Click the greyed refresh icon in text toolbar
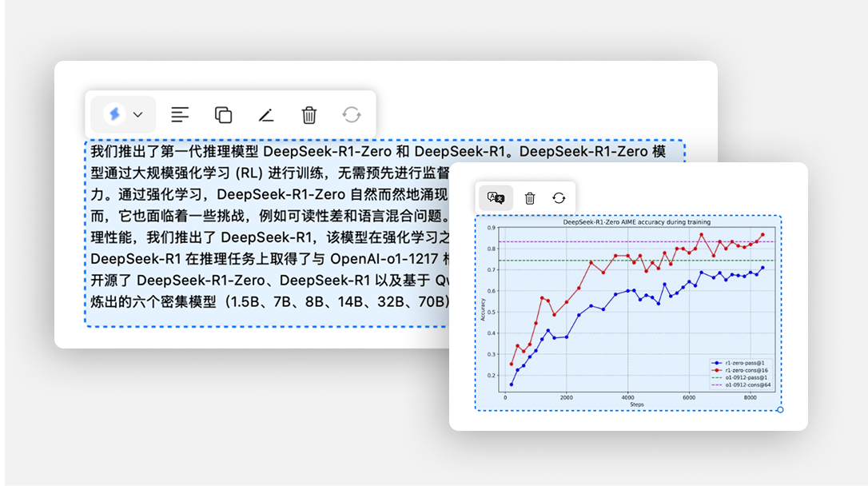The image size is (868, 486). 352,115
